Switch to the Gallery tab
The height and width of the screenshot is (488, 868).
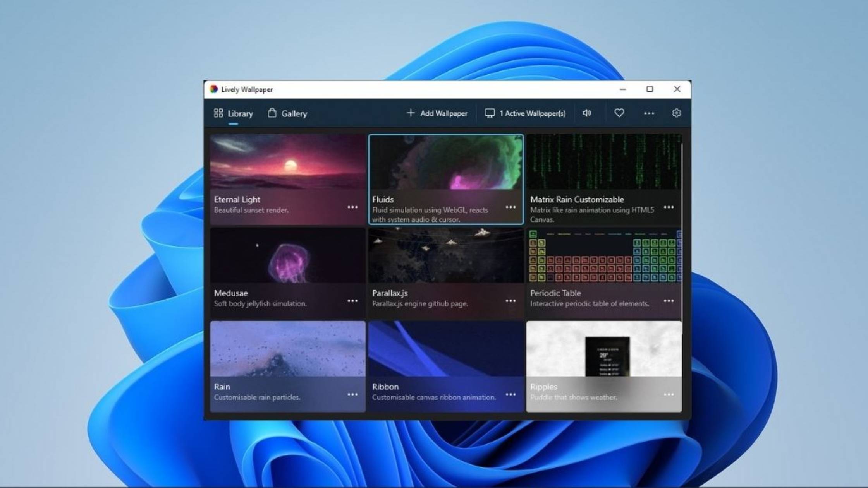pos(294,113)
